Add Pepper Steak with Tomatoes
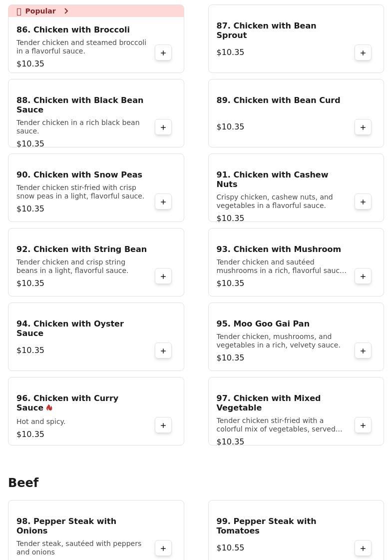This screenshot has width=392, height=560. click(x=363, y=548)
